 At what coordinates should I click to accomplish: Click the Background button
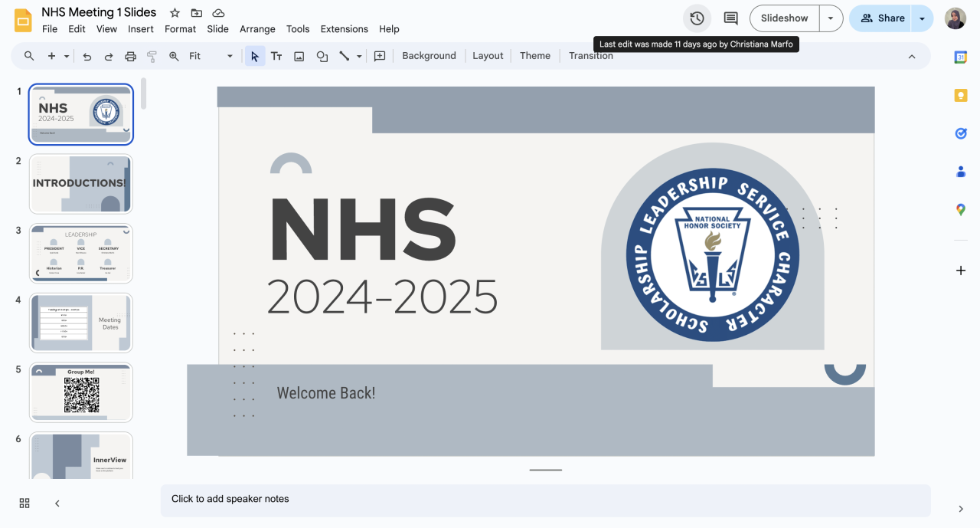click(x=429, y=56)
